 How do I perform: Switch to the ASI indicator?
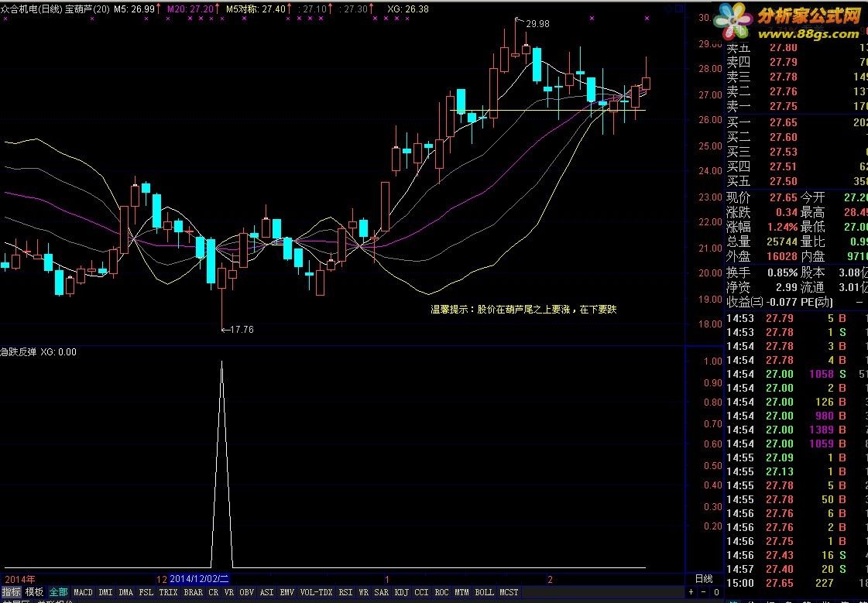coord(267,592)
